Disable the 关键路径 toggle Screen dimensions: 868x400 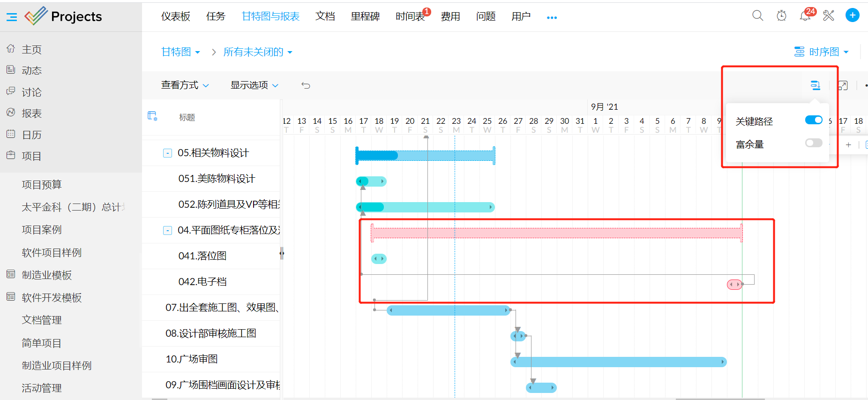[814, 121]
